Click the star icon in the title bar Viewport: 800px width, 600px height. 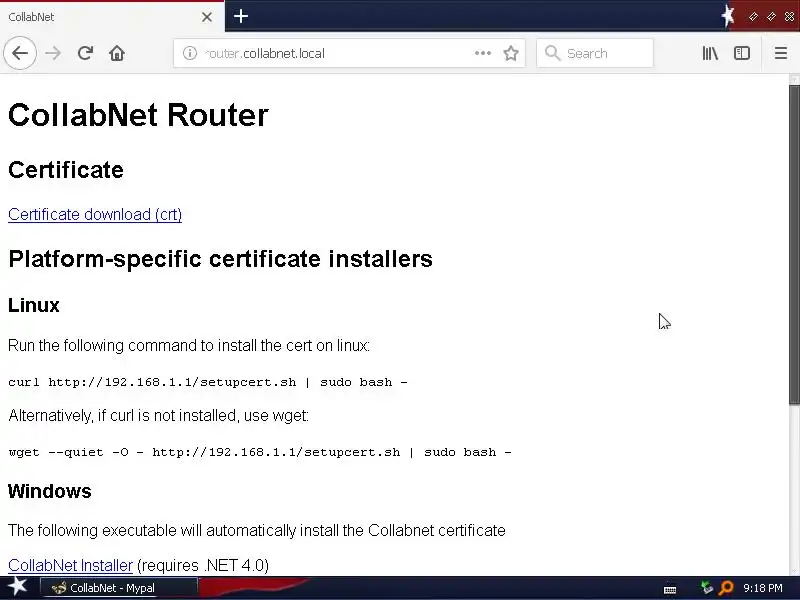pyautogui.click(x=729, y=16)
